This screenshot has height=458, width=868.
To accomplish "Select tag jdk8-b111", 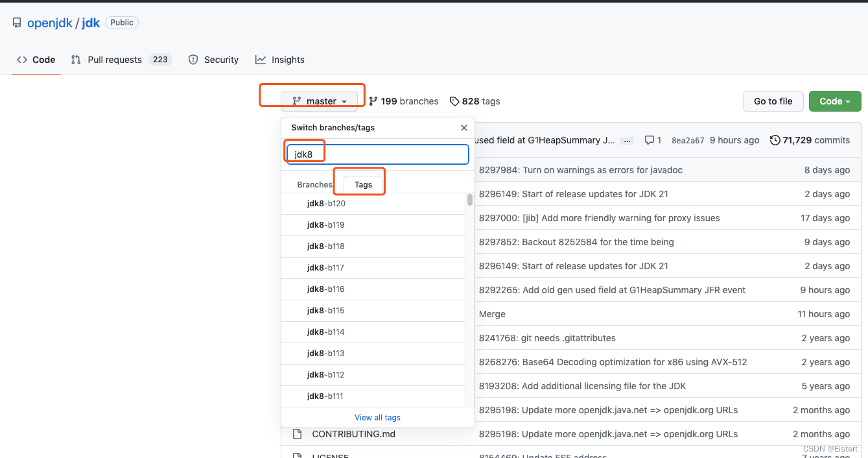I will point(373,396).
